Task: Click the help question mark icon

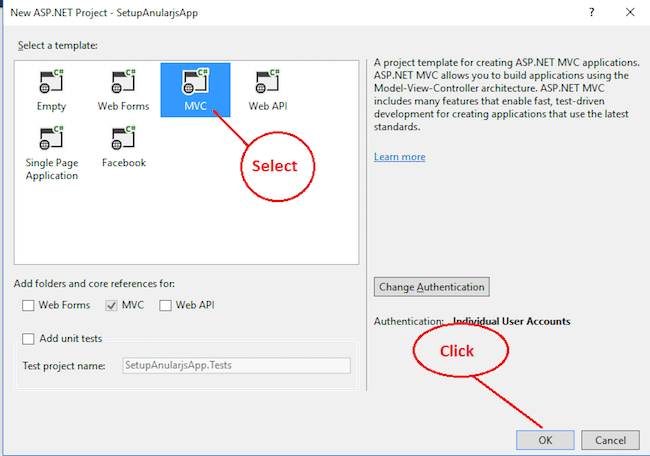Action: (592, 12)
